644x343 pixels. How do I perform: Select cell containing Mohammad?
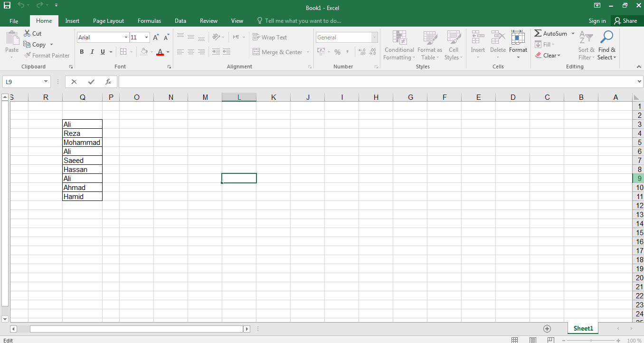[x=82, y=143]
